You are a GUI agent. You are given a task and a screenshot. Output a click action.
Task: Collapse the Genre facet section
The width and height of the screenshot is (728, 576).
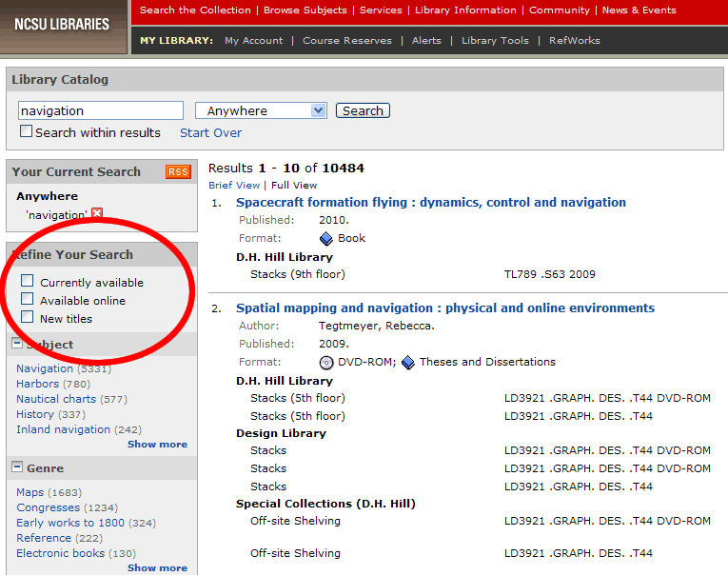pyautogui.click(x=17, y=467)
